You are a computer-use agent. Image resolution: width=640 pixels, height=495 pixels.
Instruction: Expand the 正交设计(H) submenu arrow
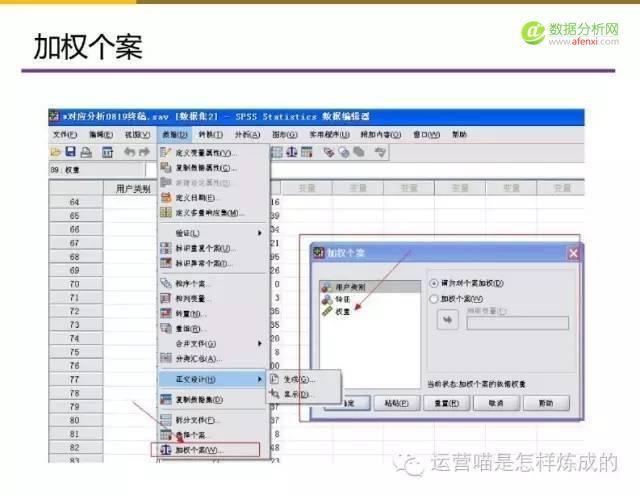point(260,379)
